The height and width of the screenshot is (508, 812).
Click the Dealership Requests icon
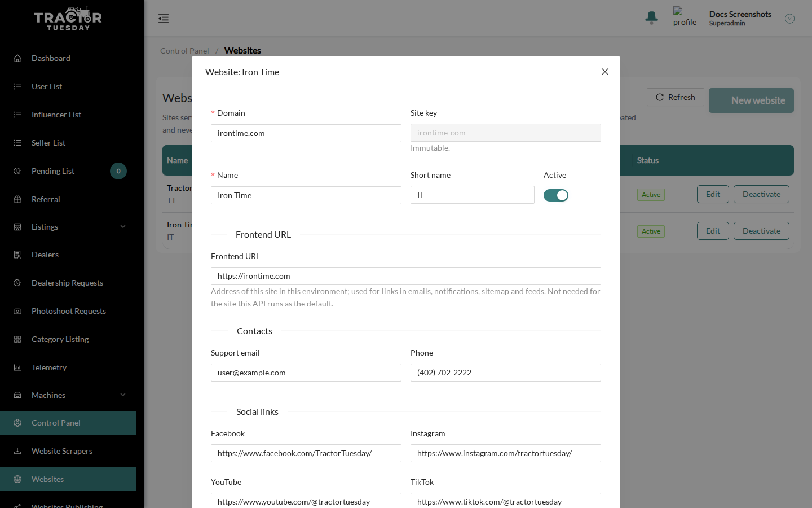17,283
